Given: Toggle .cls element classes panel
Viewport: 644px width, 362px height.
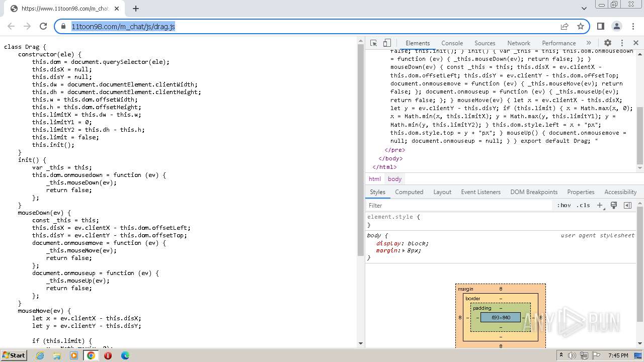Looking at the screenshot, I should (x=583, y=205).
